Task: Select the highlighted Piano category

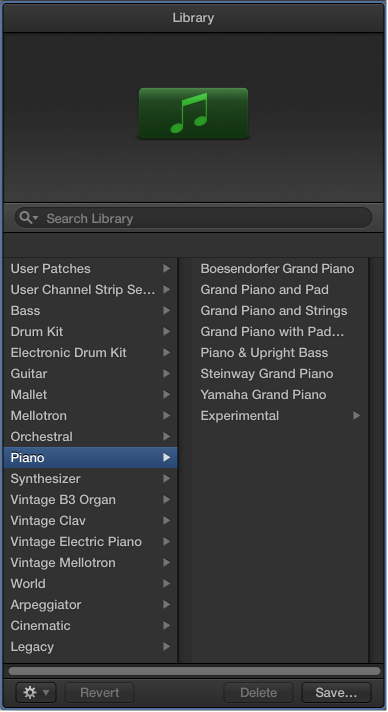Action: tap(90, 457)
